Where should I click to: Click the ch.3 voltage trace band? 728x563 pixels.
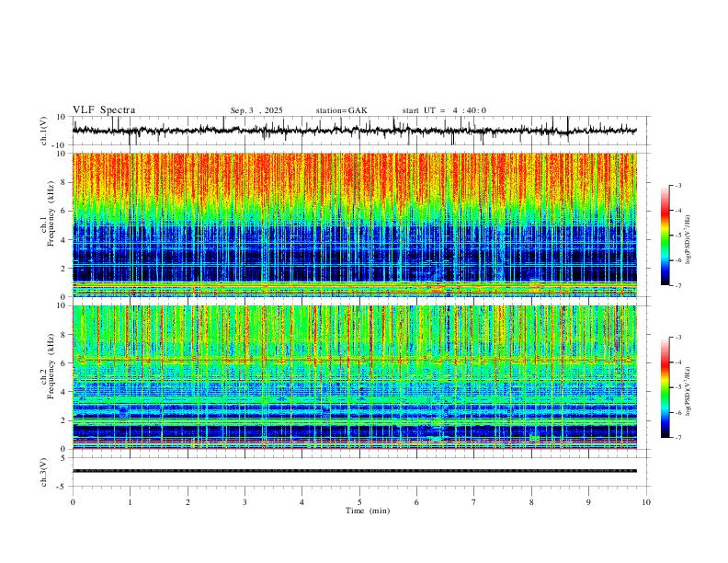pos(355,471)
